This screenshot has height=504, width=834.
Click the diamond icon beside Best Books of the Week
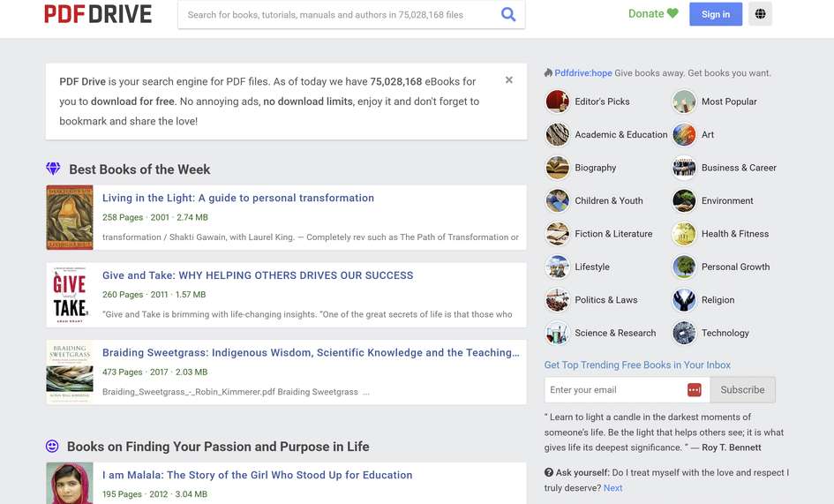click(53, 169)
